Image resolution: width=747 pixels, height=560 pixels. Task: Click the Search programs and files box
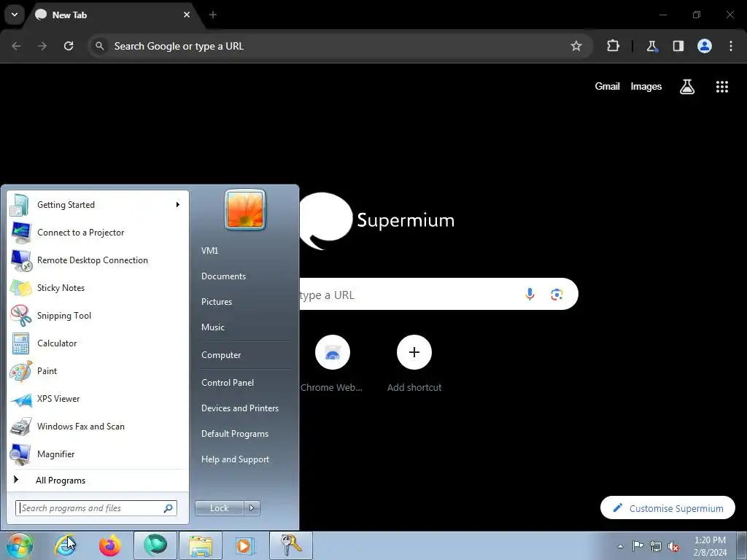[96, 508]
